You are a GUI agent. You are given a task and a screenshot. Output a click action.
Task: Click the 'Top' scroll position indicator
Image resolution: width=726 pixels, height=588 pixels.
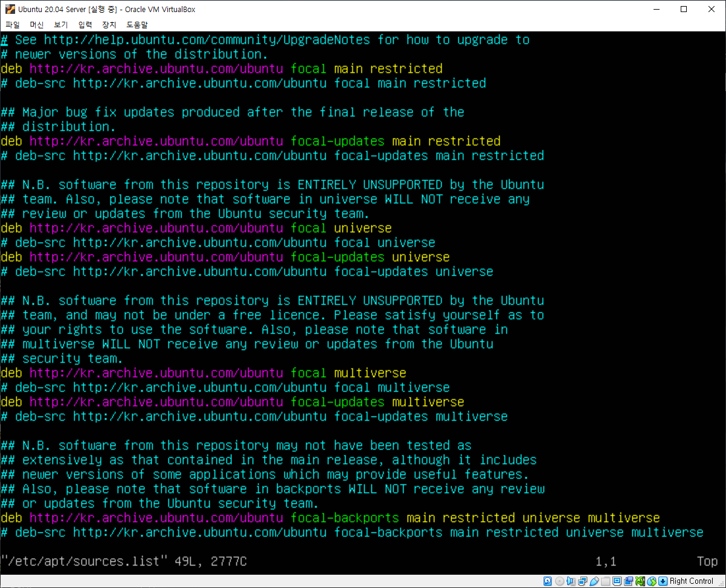[707, 561]
